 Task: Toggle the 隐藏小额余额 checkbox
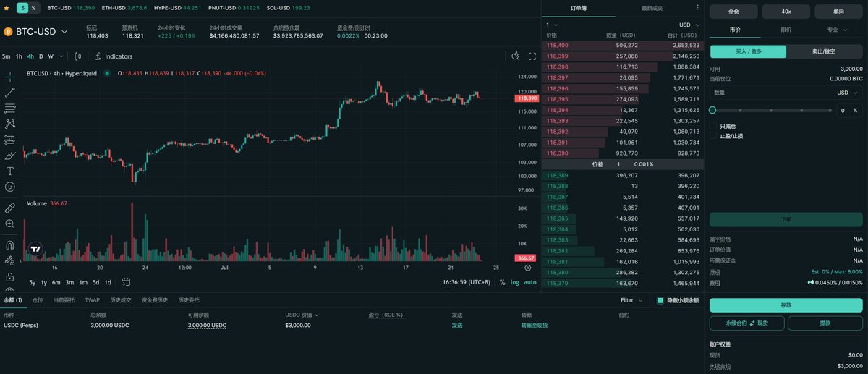pos(660,300)
